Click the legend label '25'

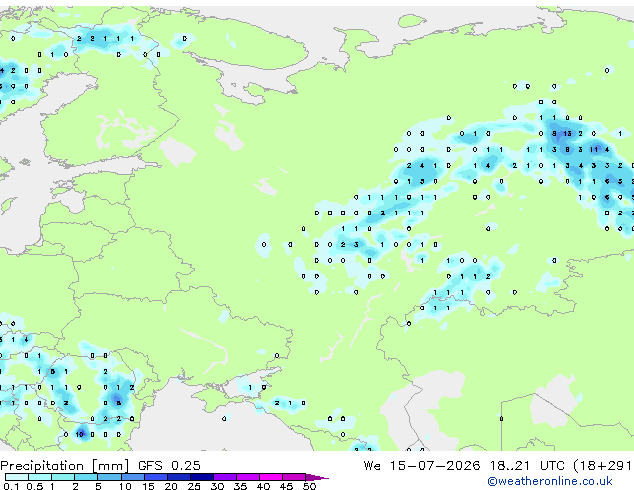194,486
